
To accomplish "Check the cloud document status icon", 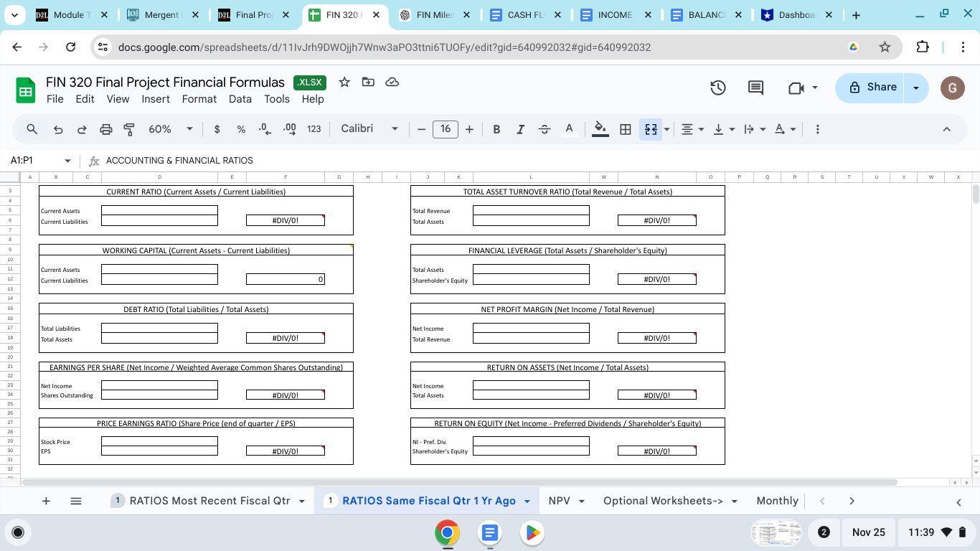I will (392, 82).
